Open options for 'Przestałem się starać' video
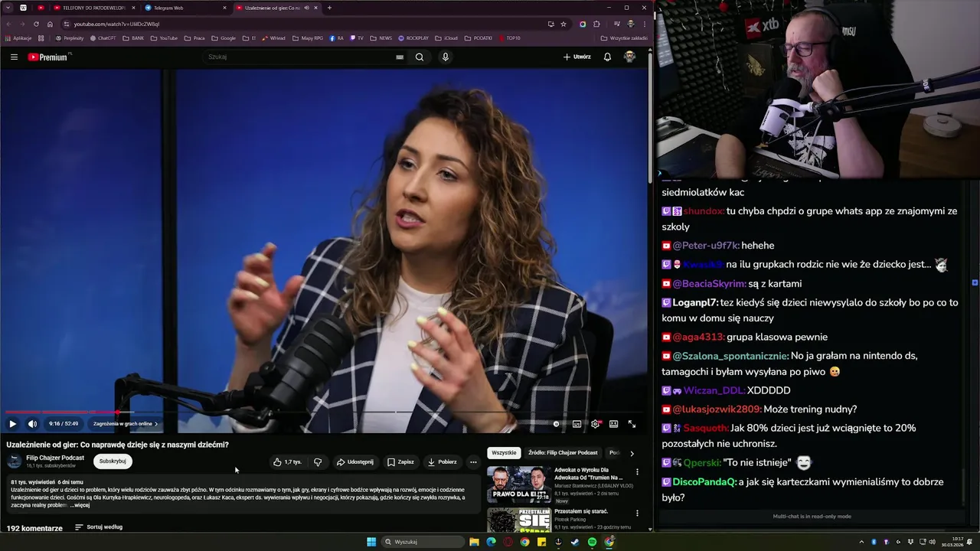Viewport: 980px width, 551px height. point(637,513)
